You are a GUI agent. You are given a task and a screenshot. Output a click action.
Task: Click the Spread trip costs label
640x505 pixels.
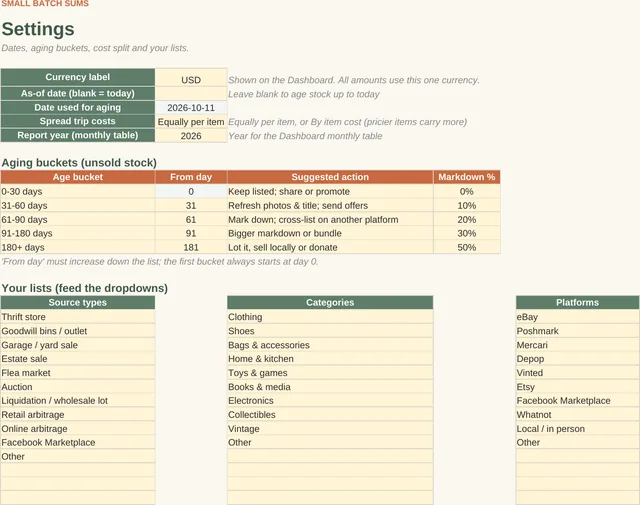click(x=78, y=121)
